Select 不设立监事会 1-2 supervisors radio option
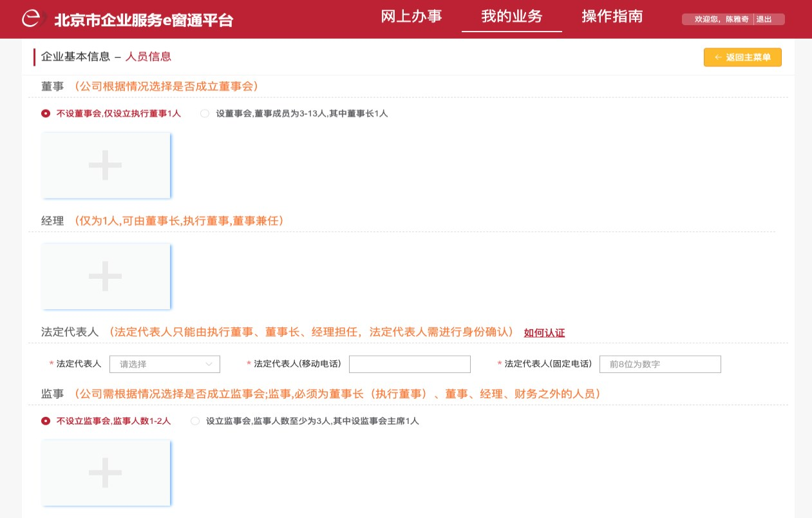Image resolution: width=812 pixels, height=518 pixels. (46, 421)
